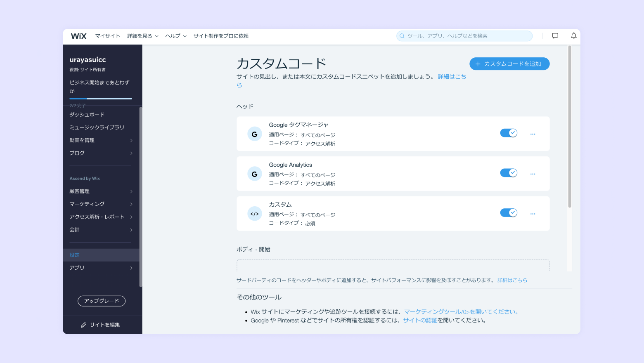Open サイト制作をプロに依頼 menu item
644x363 pixels.
point(221,36)
